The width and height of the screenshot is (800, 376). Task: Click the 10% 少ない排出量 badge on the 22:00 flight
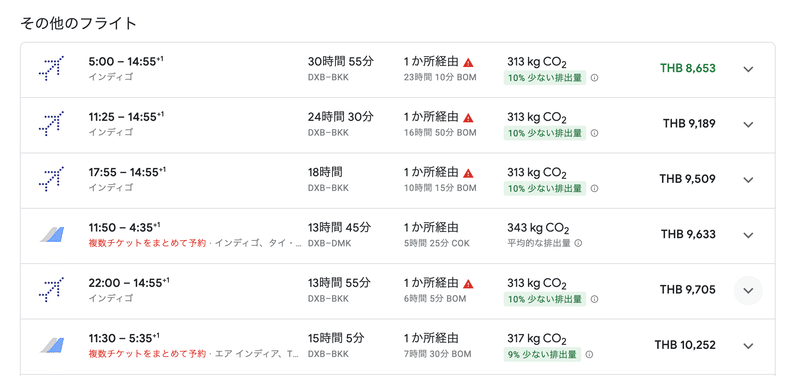pos(545,299)
